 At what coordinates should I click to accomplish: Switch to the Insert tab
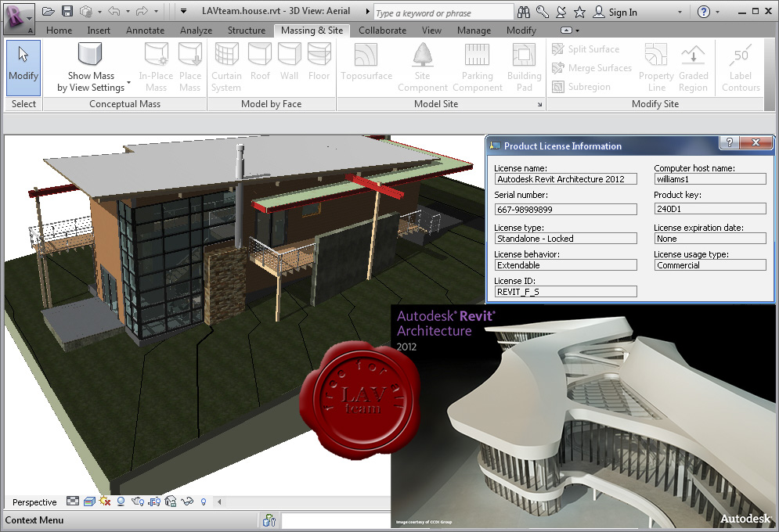tap(99, 31)
